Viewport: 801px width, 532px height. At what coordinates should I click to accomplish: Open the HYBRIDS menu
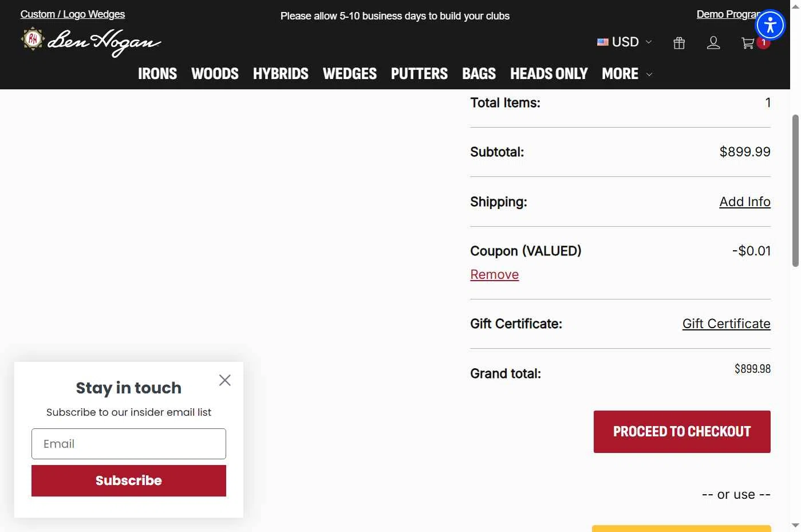281,74
